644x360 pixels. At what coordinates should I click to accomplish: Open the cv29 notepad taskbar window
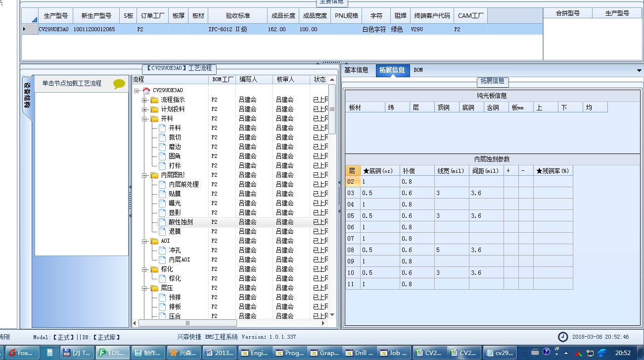(x=501, y=353)
